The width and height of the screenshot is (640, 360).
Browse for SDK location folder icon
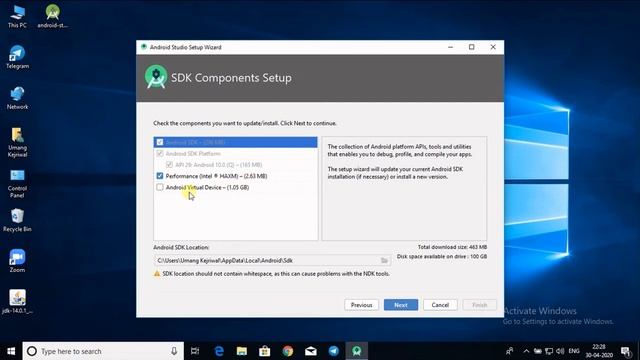click(x=384, y=260)
